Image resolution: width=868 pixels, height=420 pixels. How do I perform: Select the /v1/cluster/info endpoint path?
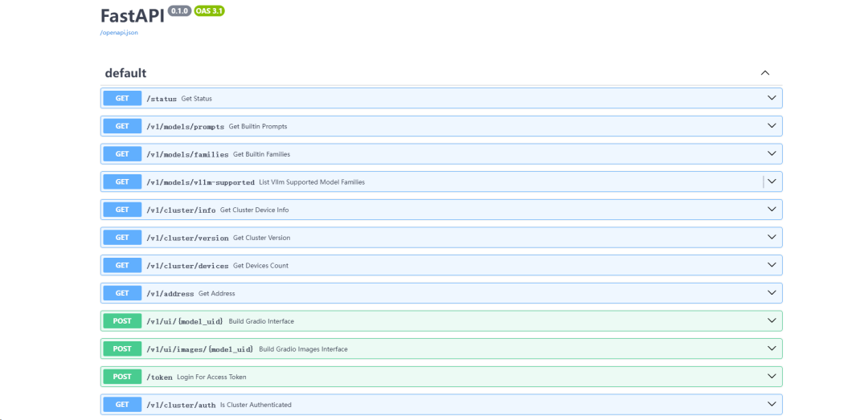[x=181, y=210]
